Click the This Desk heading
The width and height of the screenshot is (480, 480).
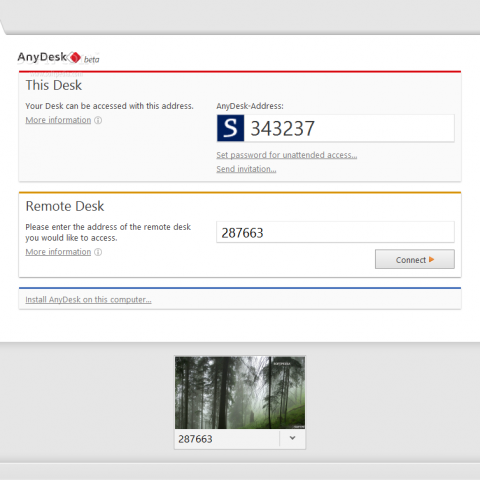tap(54, 85)
